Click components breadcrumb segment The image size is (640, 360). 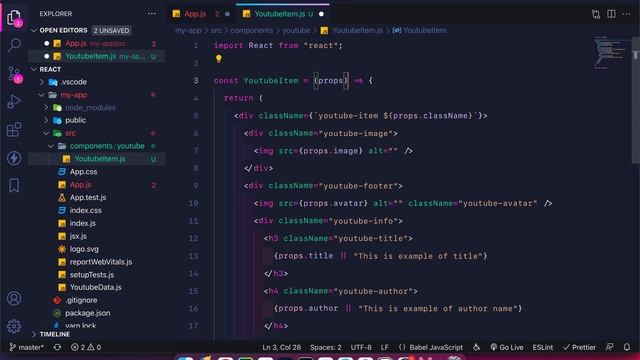(251, 30)
